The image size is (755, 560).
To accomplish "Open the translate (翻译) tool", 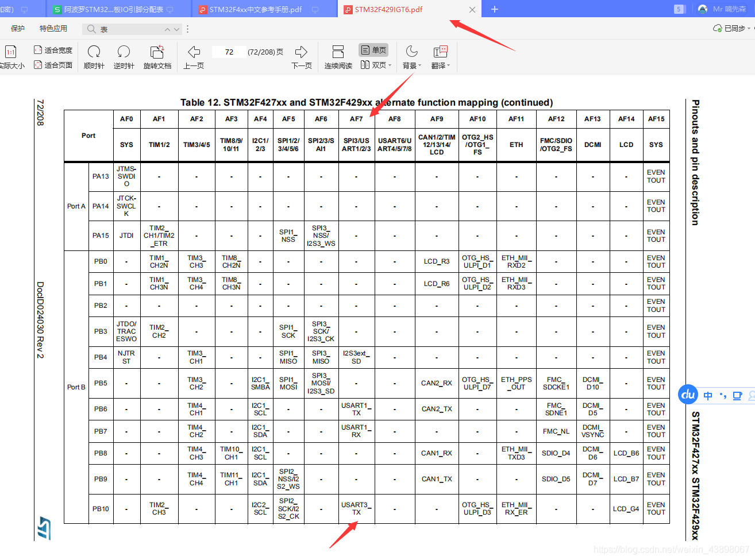I will tap(440, 57).
